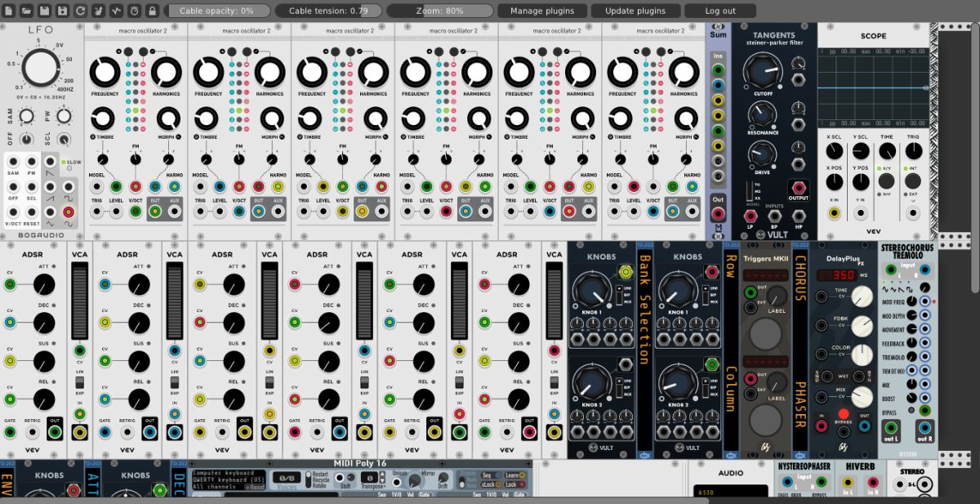Click first macro oscillator left model select button
Screen dimensions: 980x504
tap(129, 52)
